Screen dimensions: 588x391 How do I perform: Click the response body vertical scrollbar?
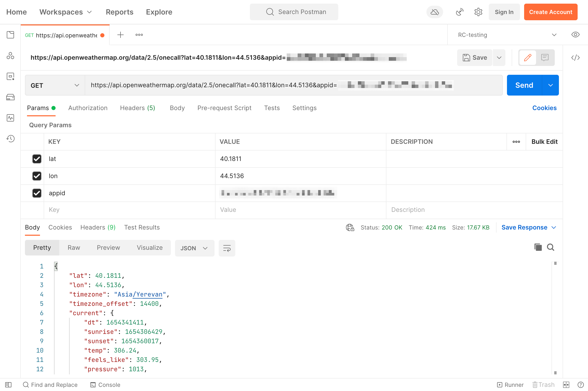click(x=555, y=318)
